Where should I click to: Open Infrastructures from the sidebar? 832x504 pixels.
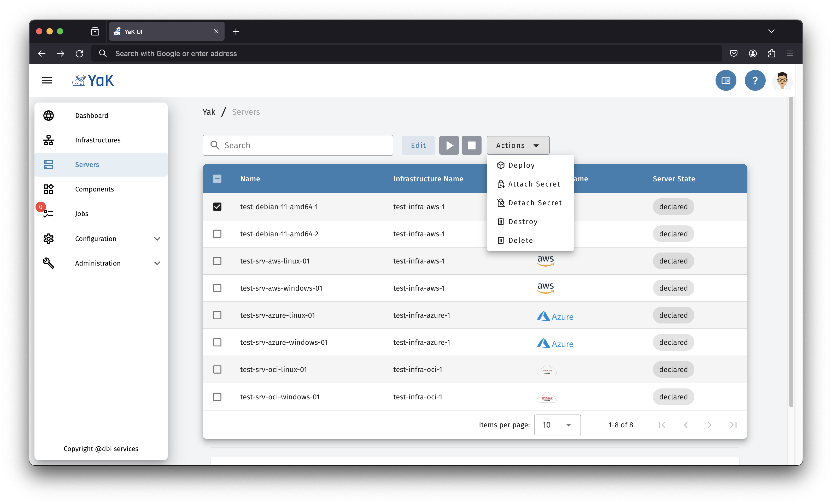(98, 140)
